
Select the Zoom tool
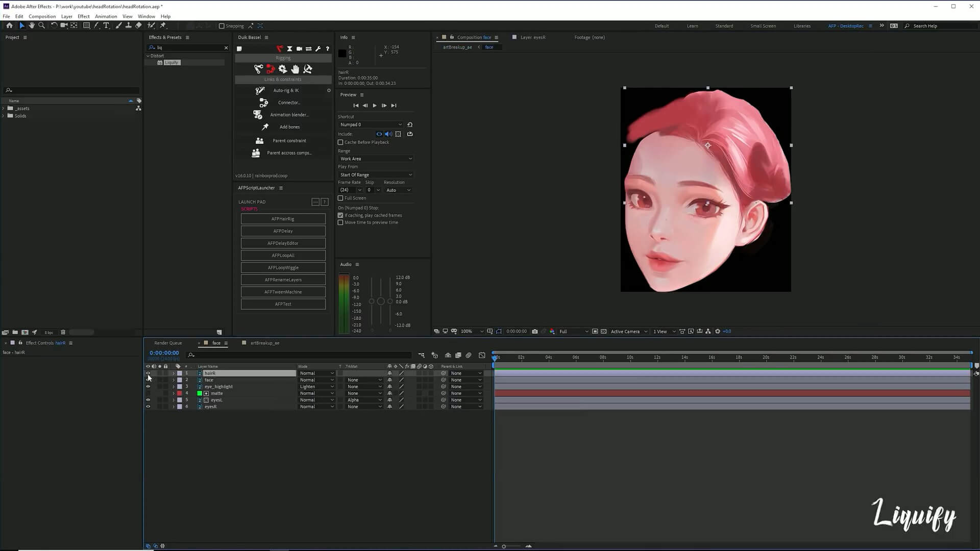(42, 26)
